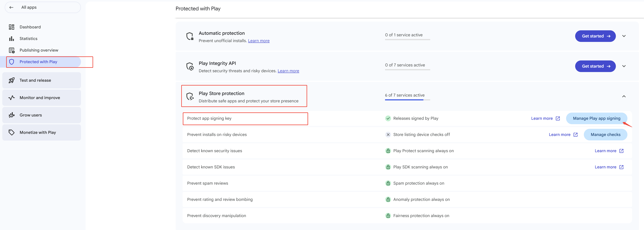
Task: Click the Grow users chart icon
Action: (x=12, y=115)
